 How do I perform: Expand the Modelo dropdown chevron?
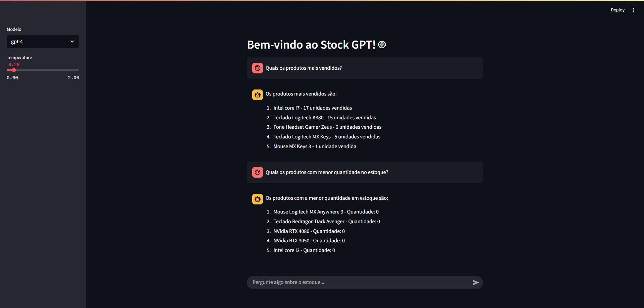point(72,42)
